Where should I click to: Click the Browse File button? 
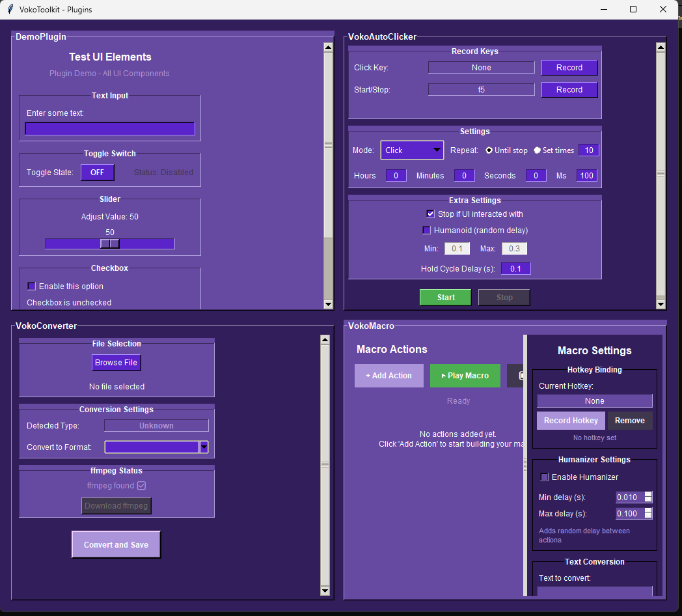point(116,363)
